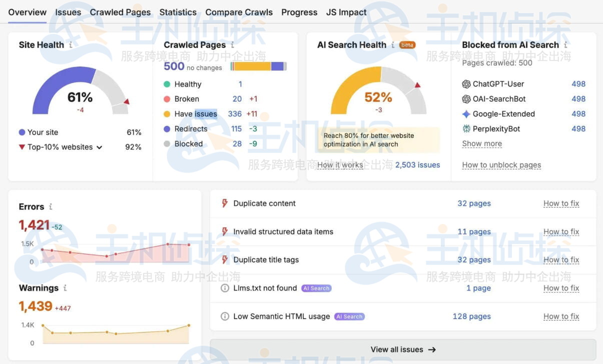Click the Blocked pages count 28
This screenshot has height=364, width=603.
[x=237, y=144]
